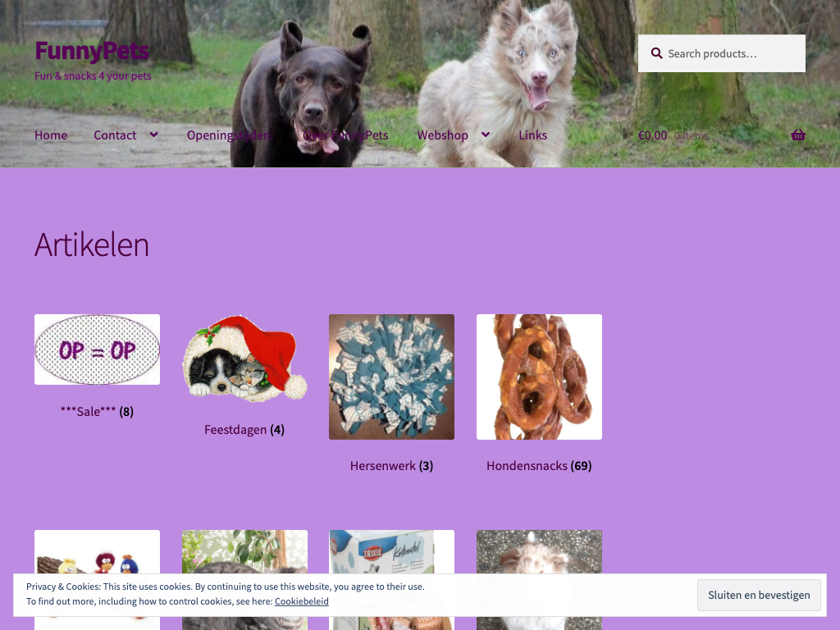Open the Feestdagen Santa hat image
Screen dimensions: 840x630
click(244, 358)
